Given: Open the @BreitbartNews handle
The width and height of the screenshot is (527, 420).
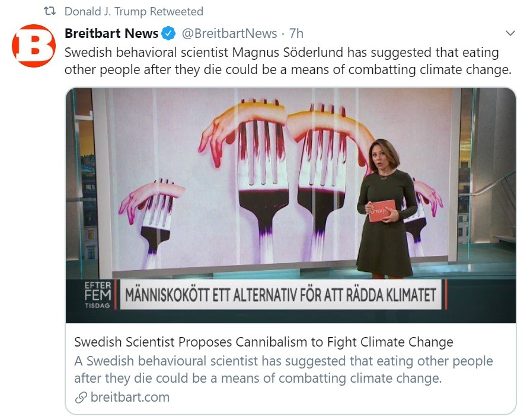Looking at the screenshot, I should pos(228,33).
